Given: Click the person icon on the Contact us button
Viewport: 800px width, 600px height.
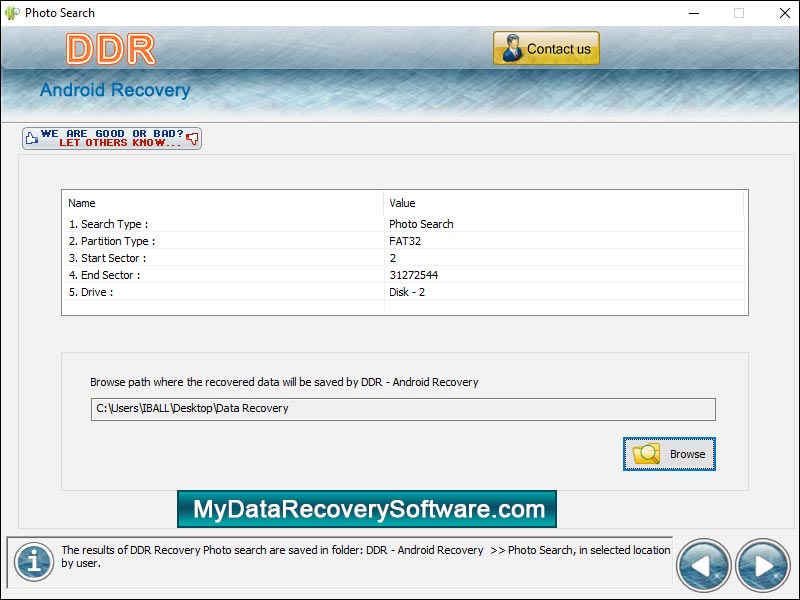Looking at the screenshot, I should [513, 47].
